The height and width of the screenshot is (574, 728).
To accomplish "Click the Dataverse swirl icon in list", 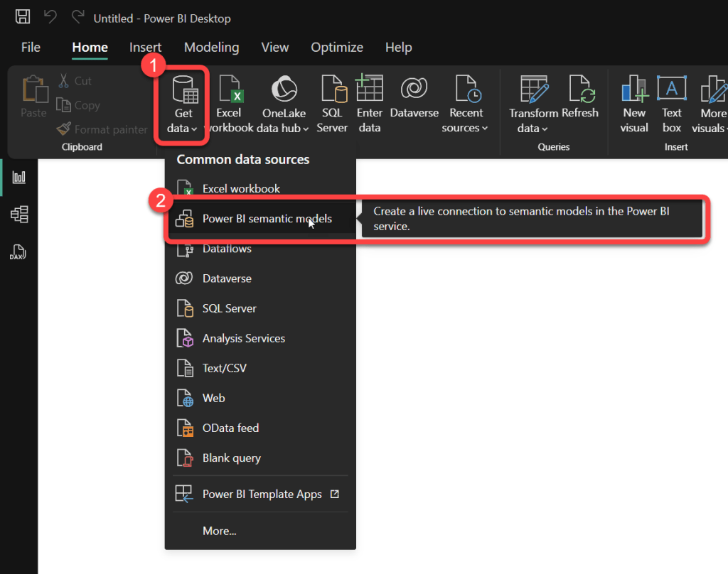I will tap(184, 278).
